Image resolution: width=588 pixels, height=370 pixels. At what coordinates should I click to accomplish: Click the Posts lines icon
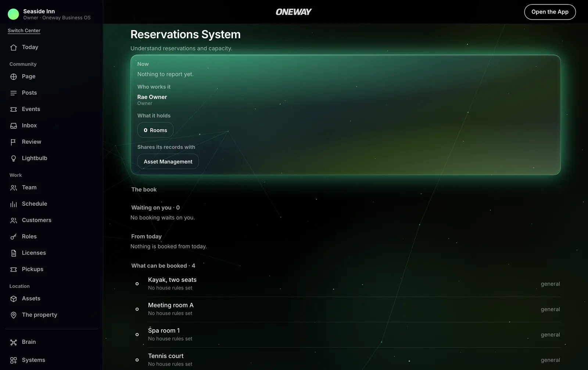click(x=14, y=93)
